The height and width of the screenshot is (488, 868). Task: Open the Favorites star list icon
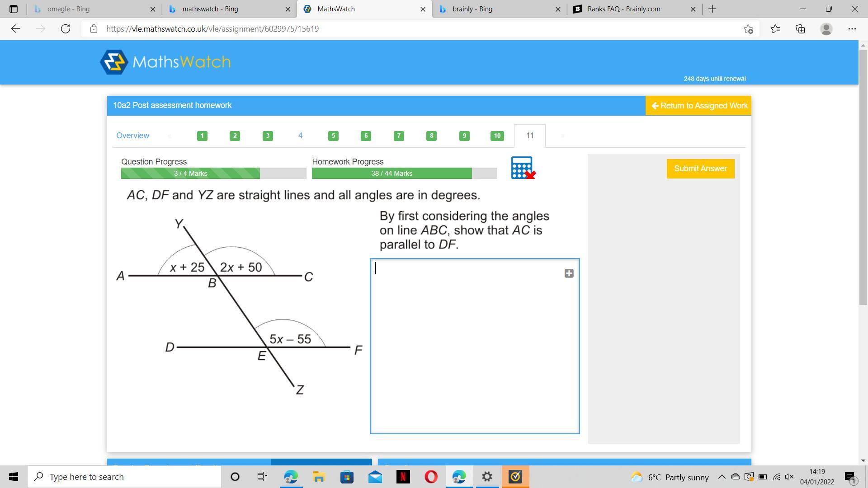[x=775, y=29]
